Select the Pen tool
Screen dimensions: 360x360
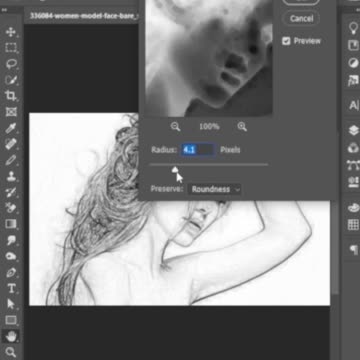point(11,272)
